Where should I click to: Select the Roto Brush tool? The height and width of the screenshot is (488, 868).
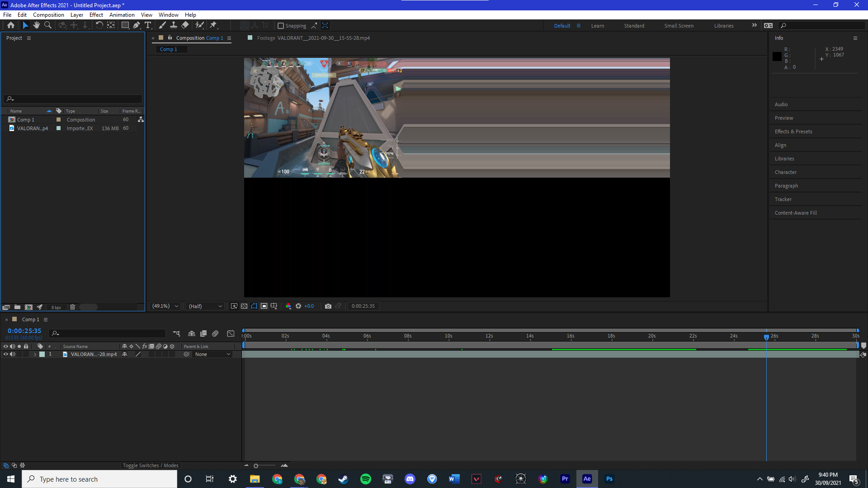point(199,25)
